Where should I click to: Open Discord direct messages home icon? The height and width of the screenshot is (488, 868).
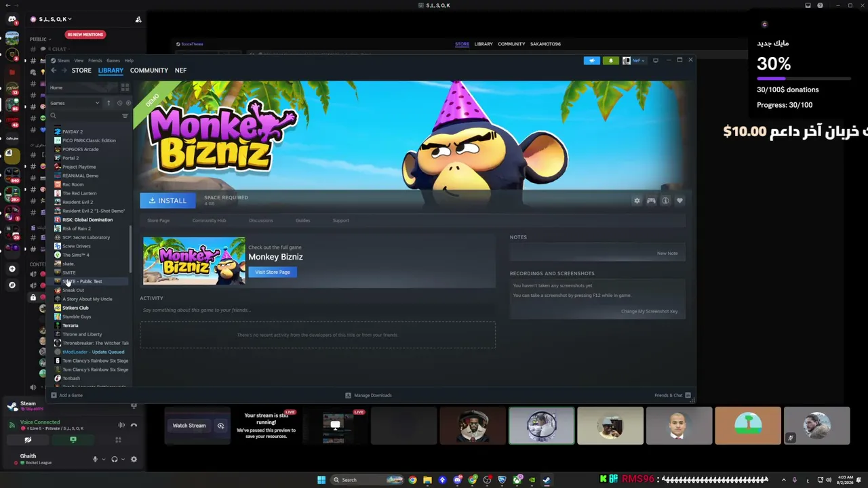click(12, 20)
